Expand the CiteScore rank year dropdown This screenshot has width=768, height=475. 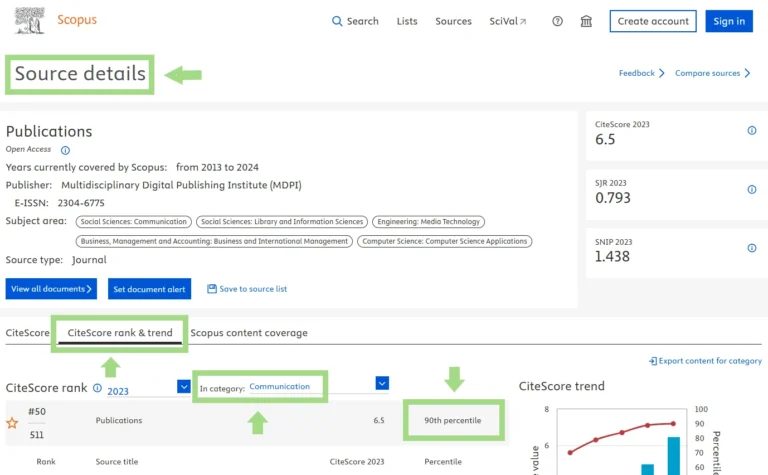183,386
